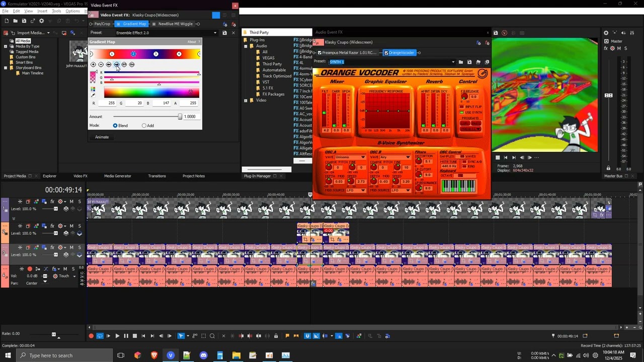This screenshot has height=362, width=644.
Task: Switch to the Explorer tab
Action: coord(49,176)
